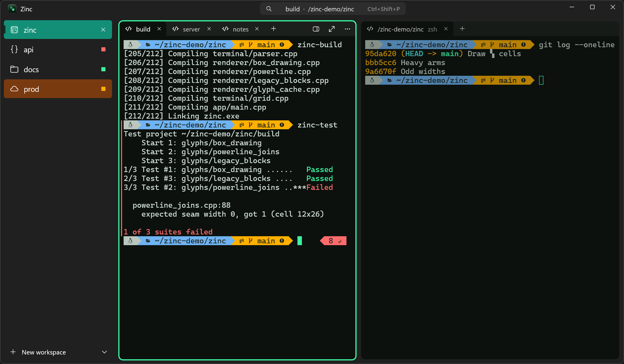
Task: Close the /zinc-demo/zinc zsh tab
Action: [x=446, y=29]
